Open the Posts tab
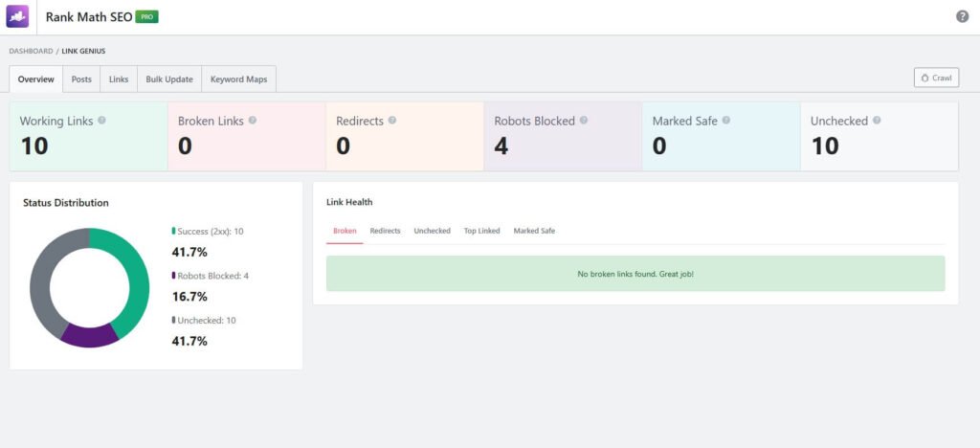 (x=81, y=79)
